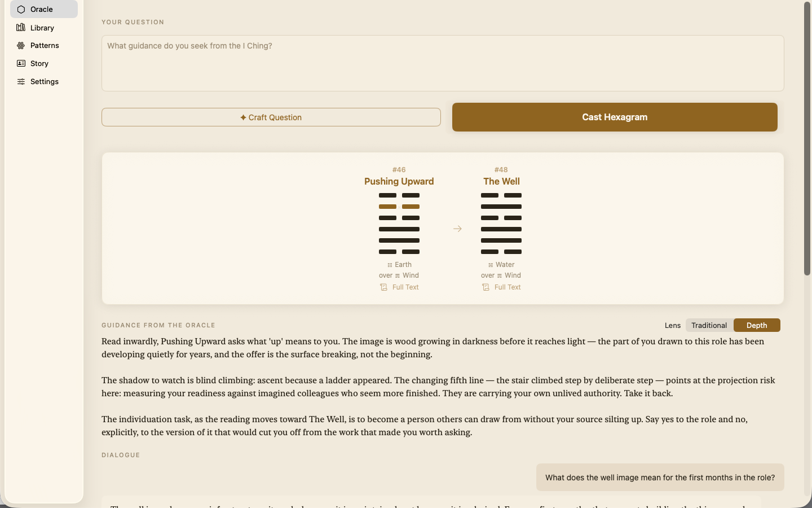The width and height of the screenshot is (812, 508).
Task: Click the scroll icon under The Well
Action: click(486, 287)
